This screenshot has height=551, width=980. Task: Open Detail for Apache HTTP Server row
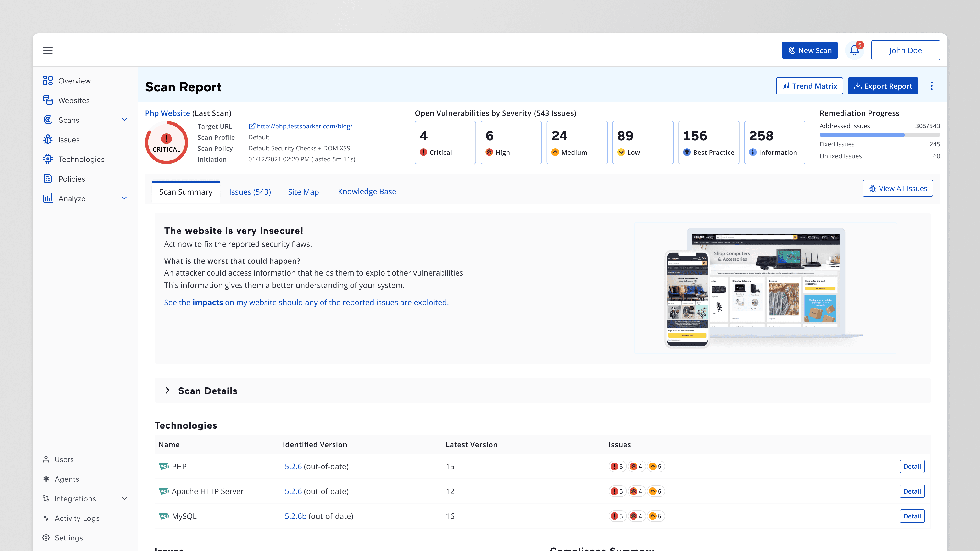912,491
